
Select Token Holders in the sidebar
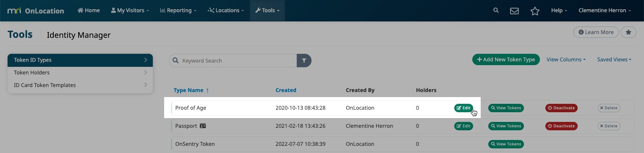click(x=80, y=72)
